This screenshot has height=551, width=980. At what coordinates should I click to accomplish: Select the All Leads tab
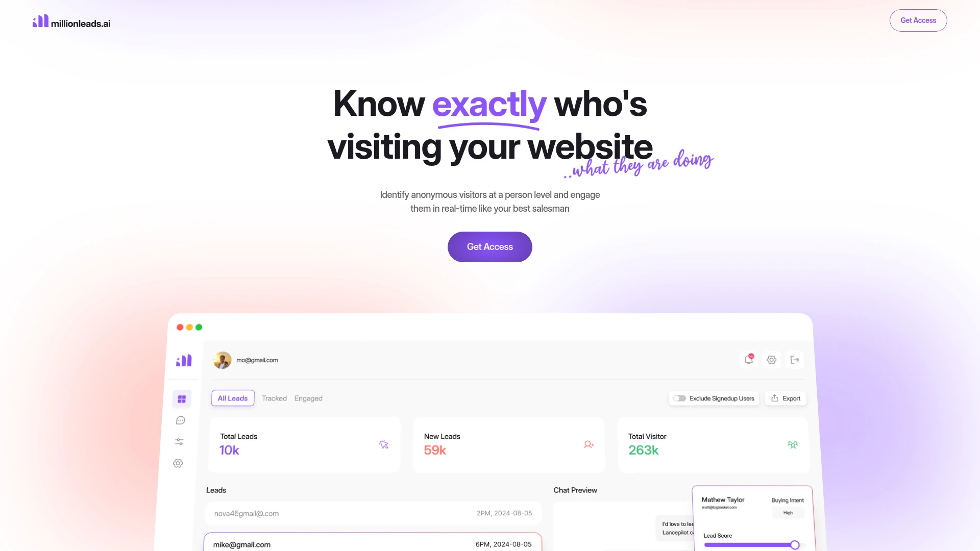tap(232, 397)
